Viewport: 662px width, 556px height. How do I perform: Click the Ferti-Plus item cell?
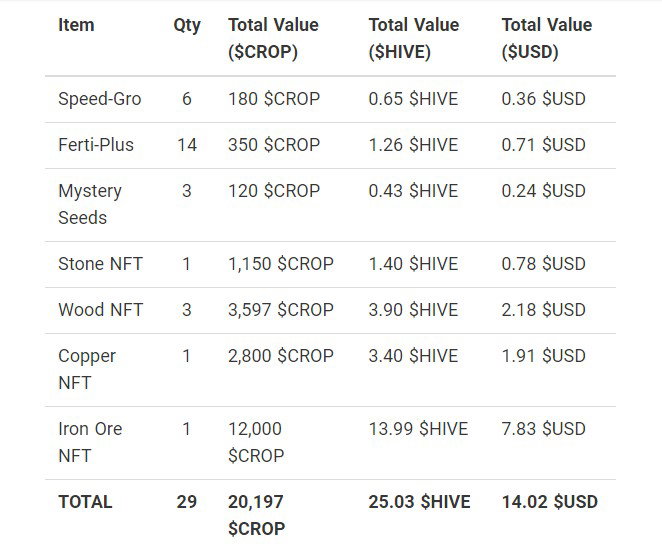pos(96,145)
